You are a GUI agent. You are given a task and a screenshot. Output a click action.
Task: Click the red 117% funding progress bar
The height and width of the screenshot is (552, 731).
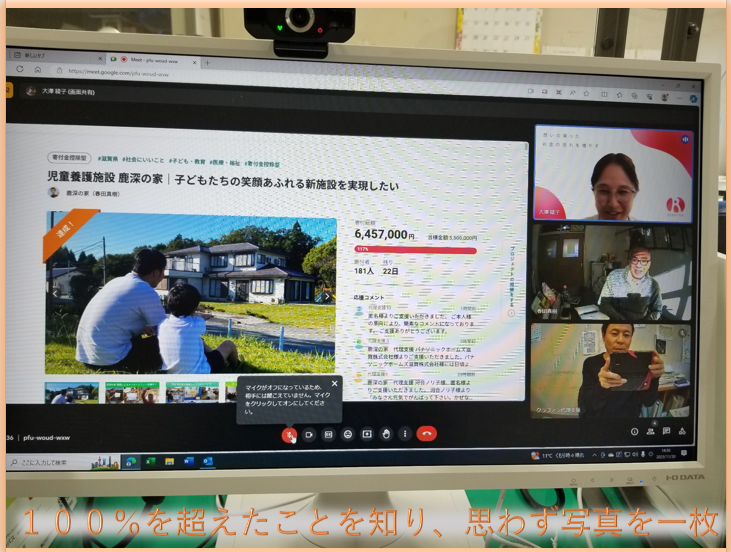(415, 249)
